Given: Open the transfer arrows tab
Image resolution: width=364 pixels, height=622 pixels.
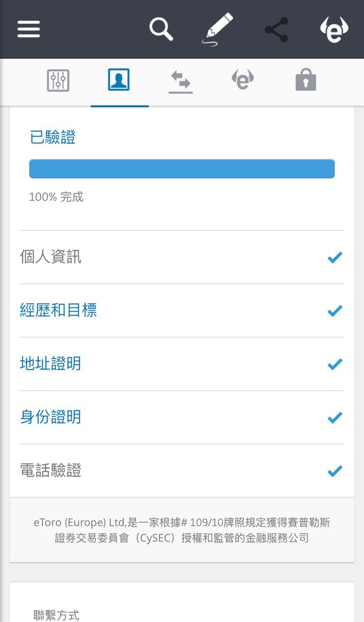Looking at the screenshot, I should 181,81.
